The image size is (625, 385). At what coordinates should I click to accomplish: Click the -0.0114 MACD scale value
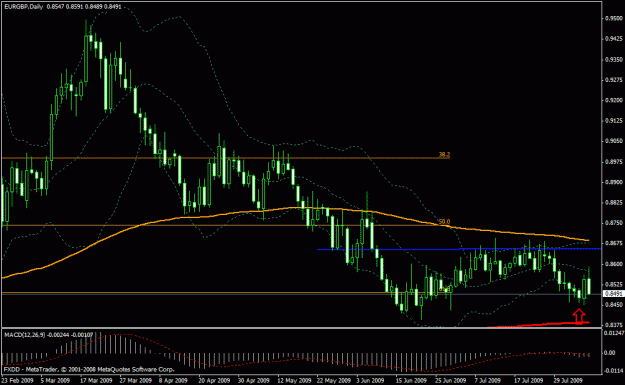click(x=613, y=371)
